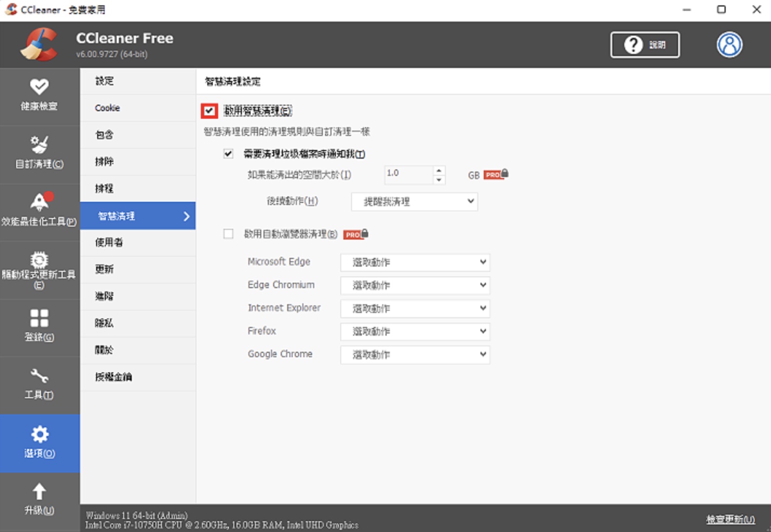Click the question mark help icon
Viewport: 771px width, 532px height.
pos(633,45)
